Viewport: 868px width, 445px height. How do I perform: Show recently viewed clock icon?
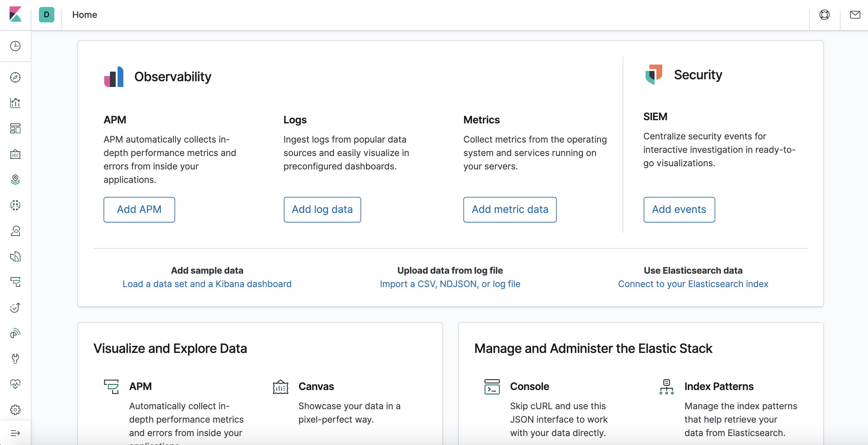coord(15,46)
